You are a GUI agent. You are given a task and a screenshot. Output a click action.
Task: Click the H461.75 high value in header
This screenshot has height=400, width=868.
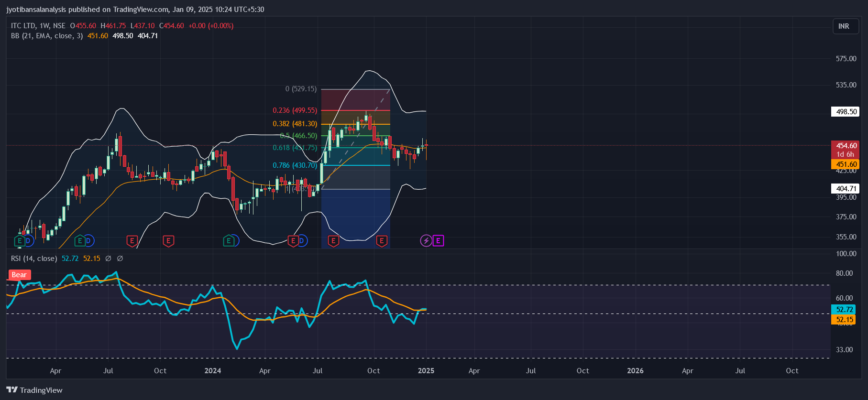[x=113, y=26]
